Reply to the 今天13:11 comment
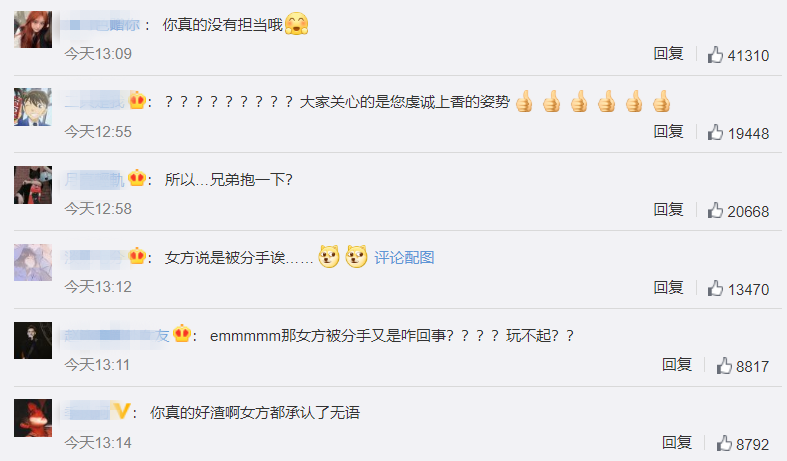The width and height of the screenshot is (787, 461). coord(677,365)
